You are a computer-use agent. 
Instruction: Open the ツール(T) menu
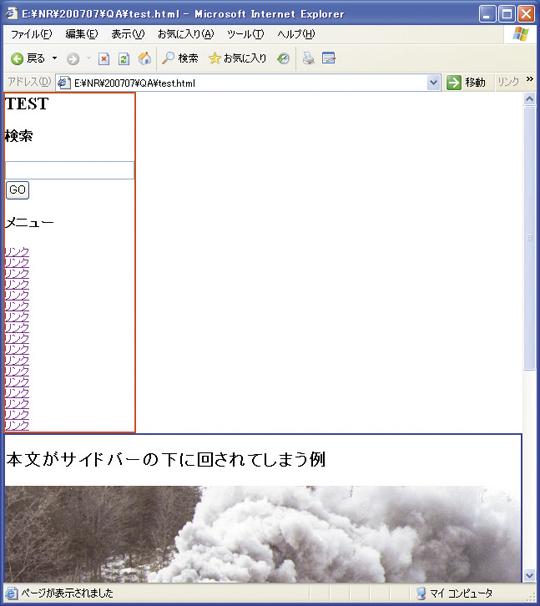[245, 34]
